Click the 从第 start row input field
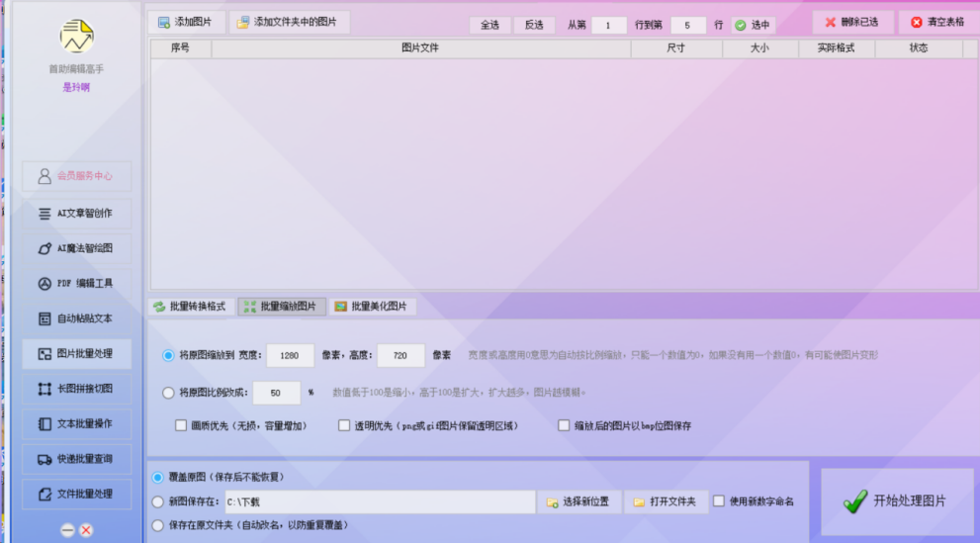The image size is (980, 544). (608, 25)
